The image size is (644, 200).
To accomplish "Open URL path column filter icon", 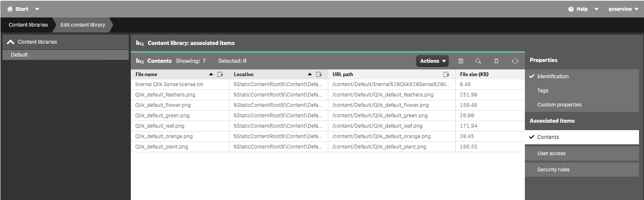I will point(446,74).
